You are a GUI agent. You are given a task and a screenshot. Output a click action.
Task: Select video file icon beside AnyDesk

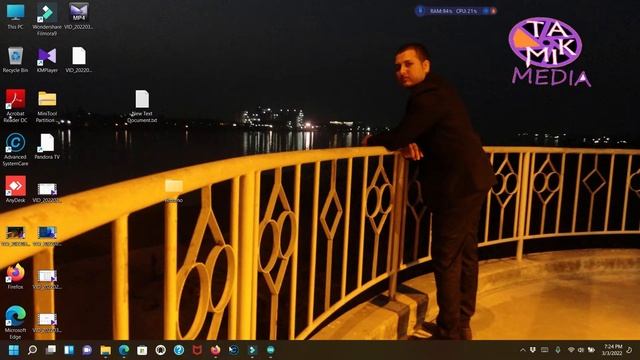click(47, 193)
